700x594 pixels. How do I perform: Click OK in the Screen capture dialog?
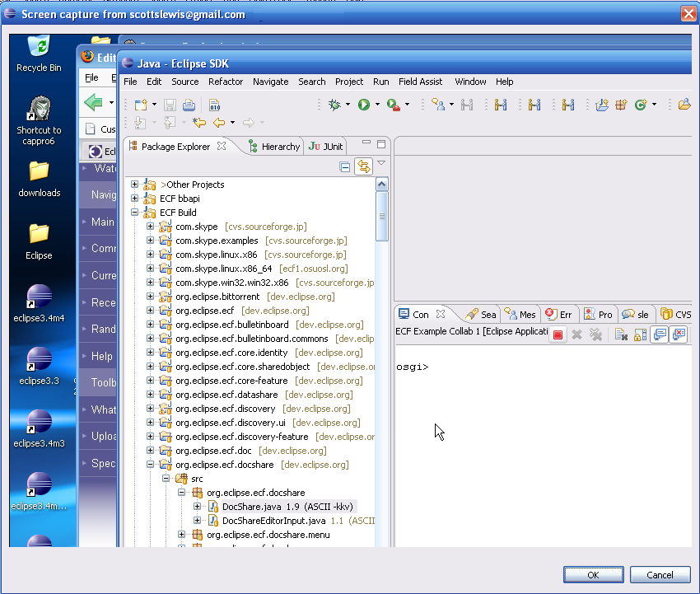tap(593, 575)
